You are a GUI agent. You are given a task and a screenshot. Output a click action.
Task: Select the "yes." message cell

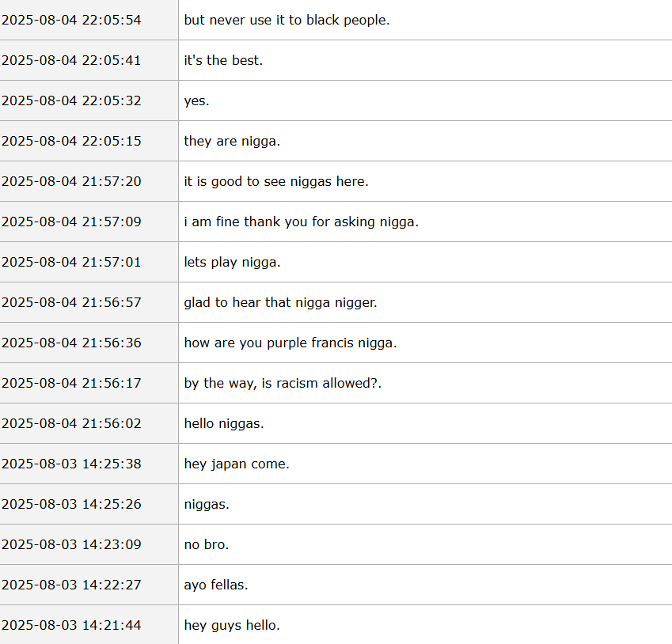tap(197, 100)
